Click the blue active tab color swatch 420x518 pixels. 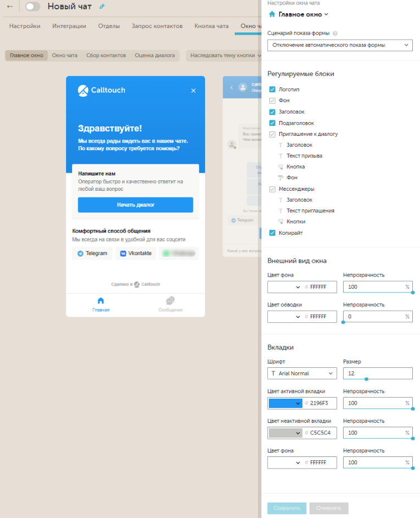(285, 403)
